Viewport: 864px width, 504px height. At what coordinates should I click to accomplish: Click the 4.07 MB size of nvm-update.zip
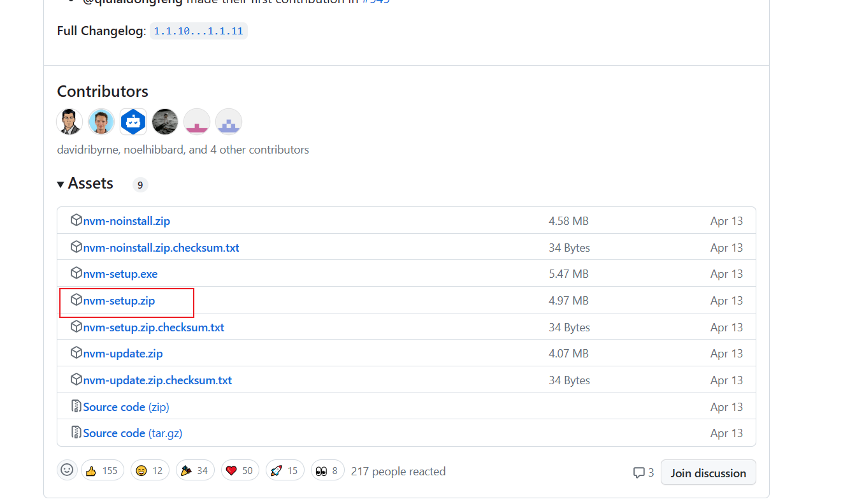coord(568,354)
